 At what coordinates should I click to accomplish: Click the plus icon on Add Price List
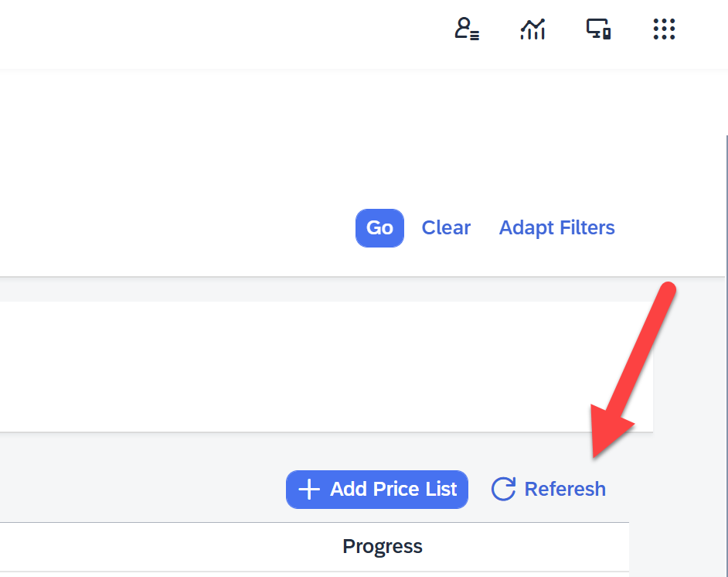pos(308,490)
